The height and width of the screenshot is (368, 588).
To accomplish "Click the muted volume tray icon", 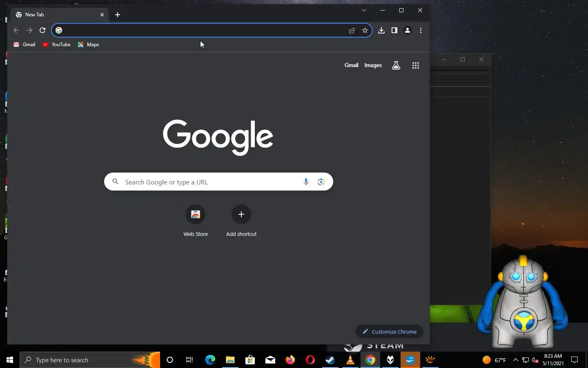I will (535, 360).
